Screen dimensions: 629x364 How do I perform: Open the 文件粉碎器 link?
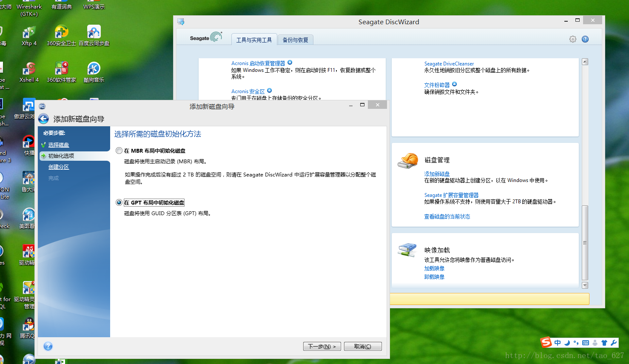point(437,85)
